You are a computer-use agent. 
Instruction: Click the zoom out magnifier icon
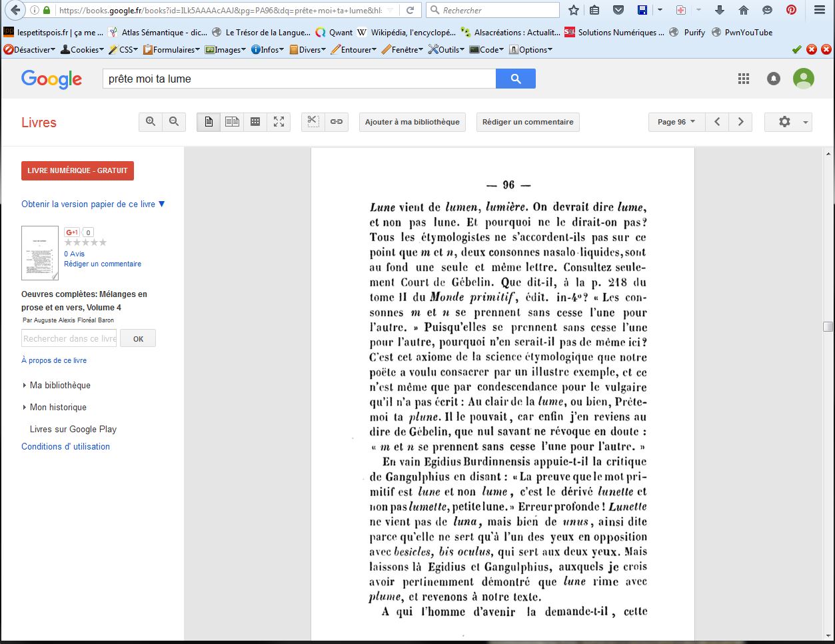tap(174, 122)
